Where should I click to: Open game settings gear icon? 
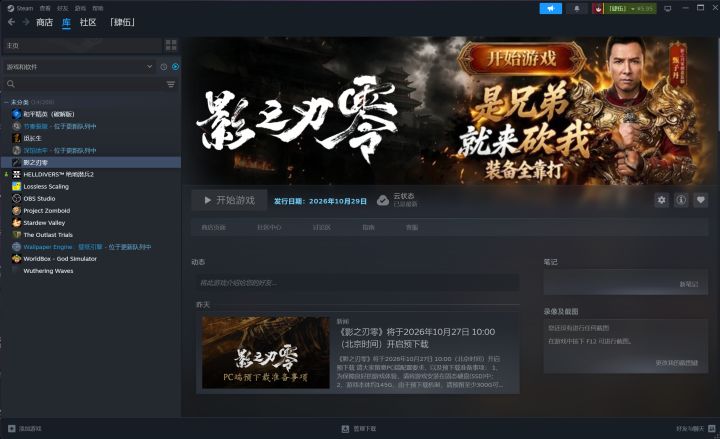661,200
